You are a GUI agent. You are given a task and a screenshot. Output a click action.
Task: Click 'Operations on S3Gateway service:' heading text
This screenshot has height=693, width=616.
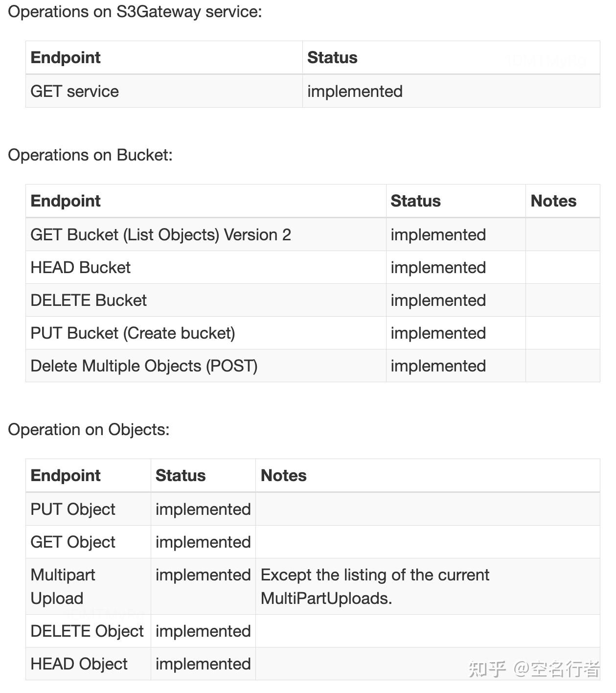[x=135, y=12]
